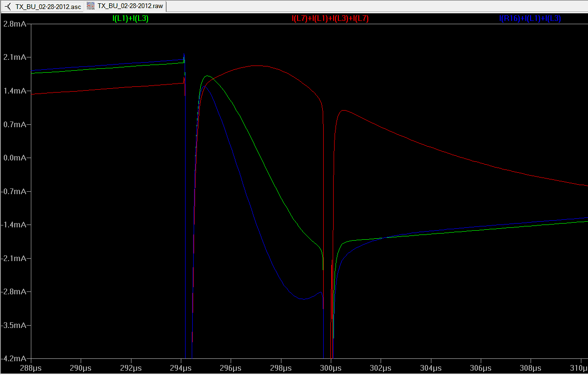
Task: Click the 1.4mA vertical axis tick label
Action: click(x=14, y=91)
